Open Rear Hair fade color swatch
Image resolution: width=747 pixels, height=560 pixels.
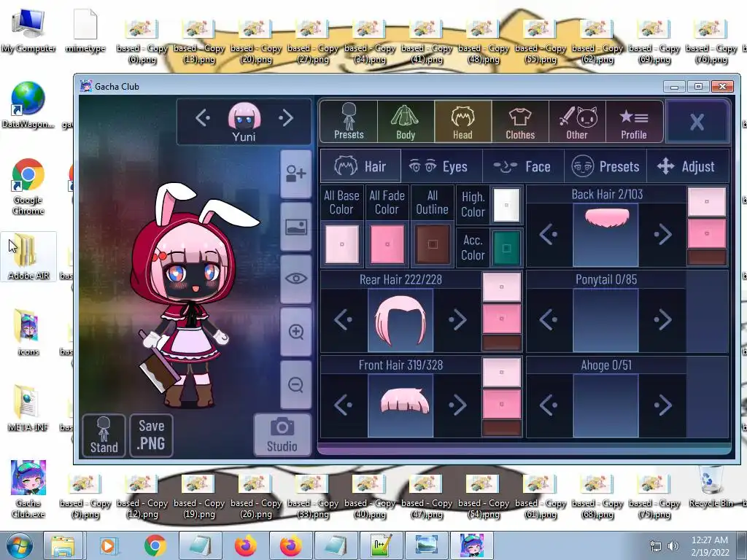[x=502, y=319]
